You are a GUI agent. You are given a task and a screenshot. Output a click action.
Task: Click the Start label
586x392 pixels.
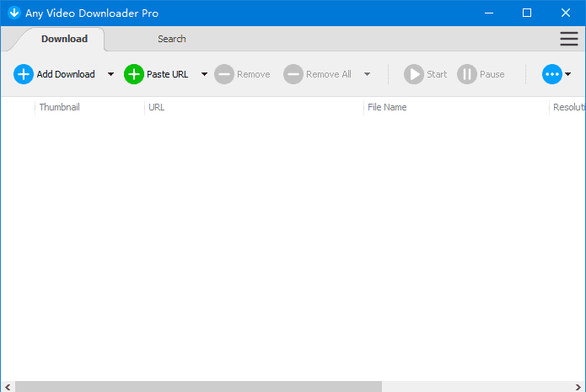coord(437,74)
